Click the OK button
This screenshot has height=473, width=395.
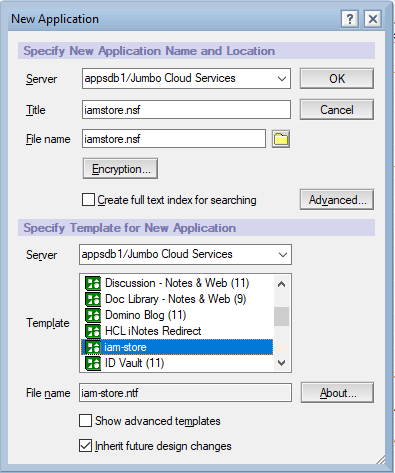tap(337, 79)
